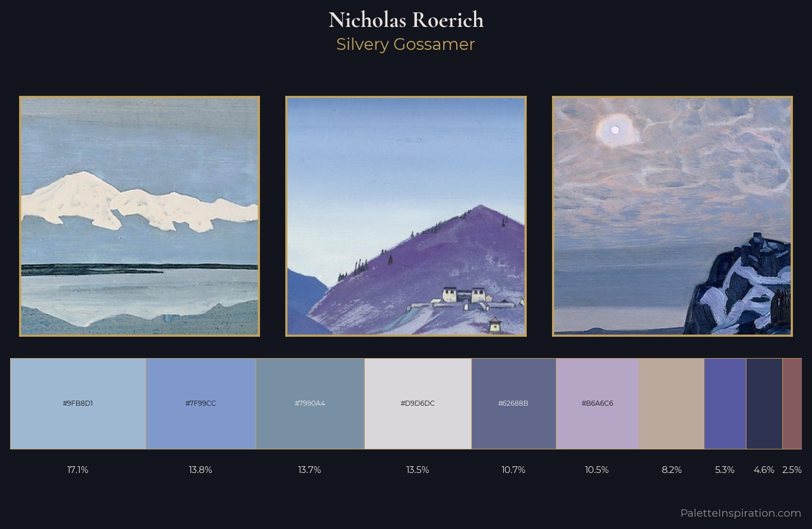
Task: Click the Nicholas Roerich title
Action: 406,20
